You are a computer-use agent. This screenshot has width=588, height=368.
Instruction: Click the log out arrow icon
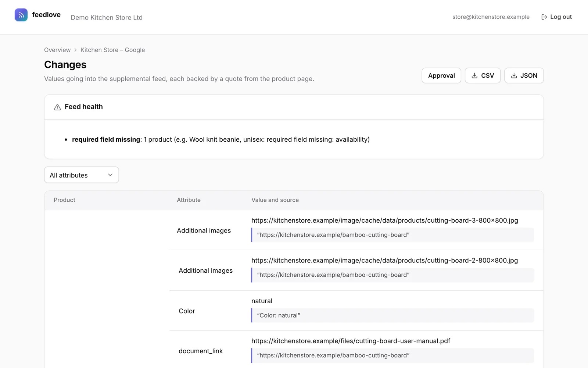click(x=544, y=17)
